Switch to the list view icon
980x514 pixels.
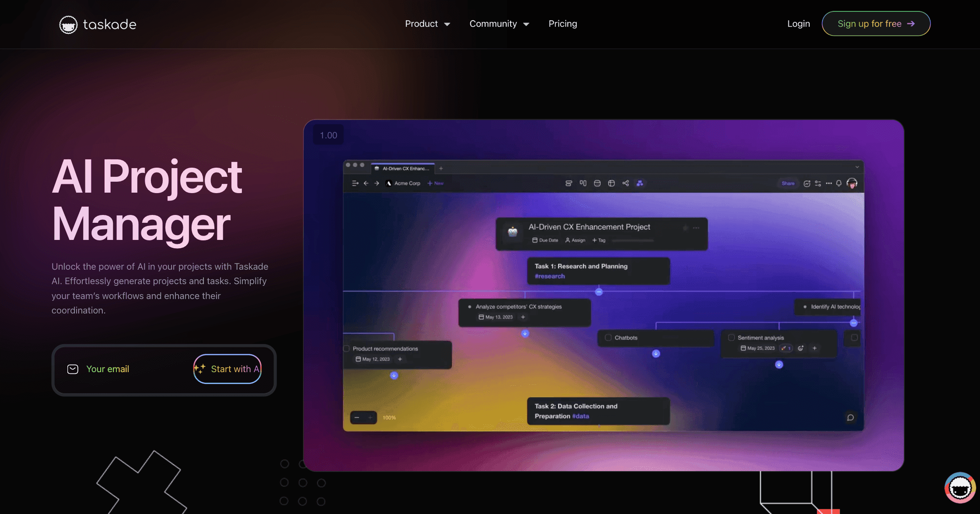tap(569, 183)
